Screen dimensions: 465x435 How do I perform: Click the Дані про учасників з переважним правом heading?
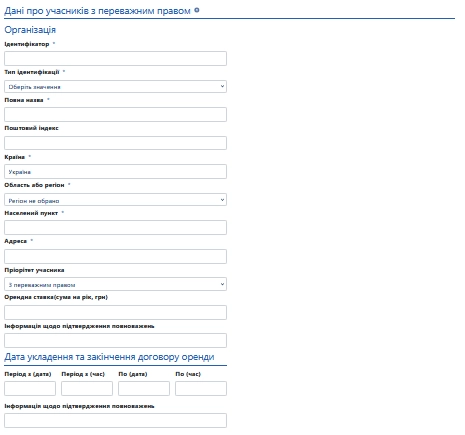point(97,11)
